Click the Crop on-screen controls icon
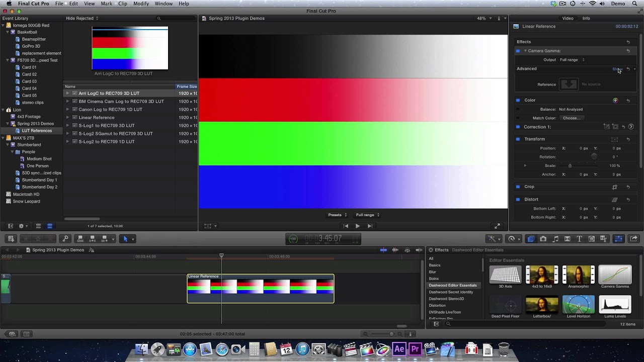The image size is (644, 362). click(x=614, y=187)
